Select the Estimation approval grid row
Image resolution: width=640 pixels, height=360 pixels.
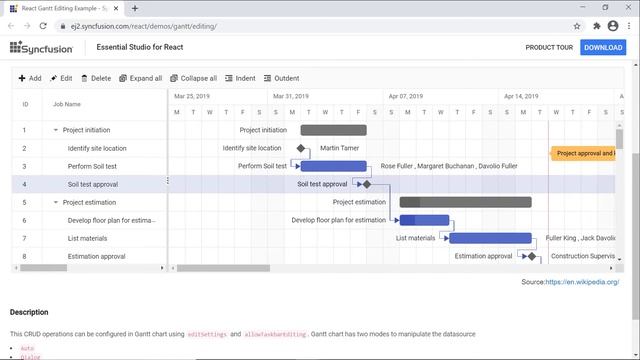coord(89,256)
